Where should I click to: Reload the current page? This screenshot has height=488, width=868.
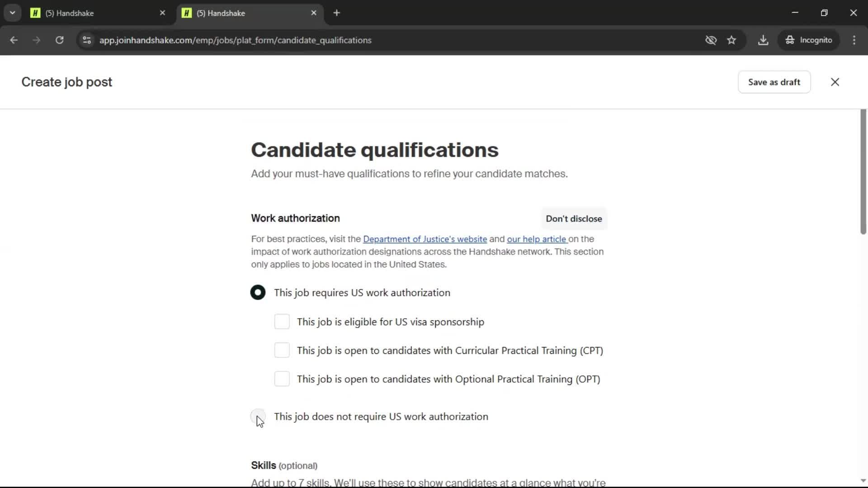tap(59, 40)
